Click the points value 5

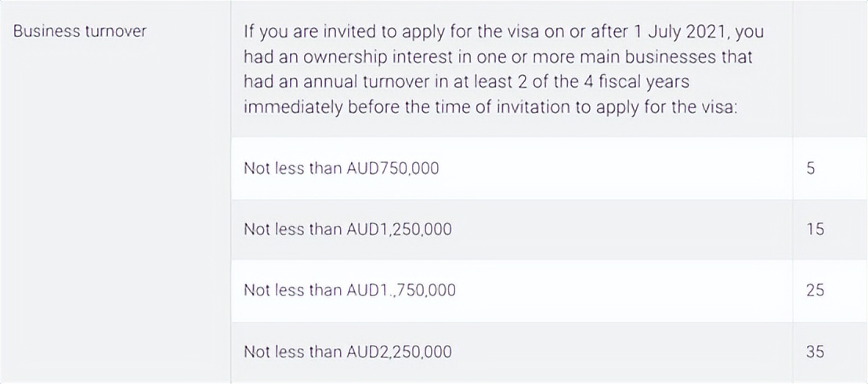pyautogui.click(x=815, y=168)
